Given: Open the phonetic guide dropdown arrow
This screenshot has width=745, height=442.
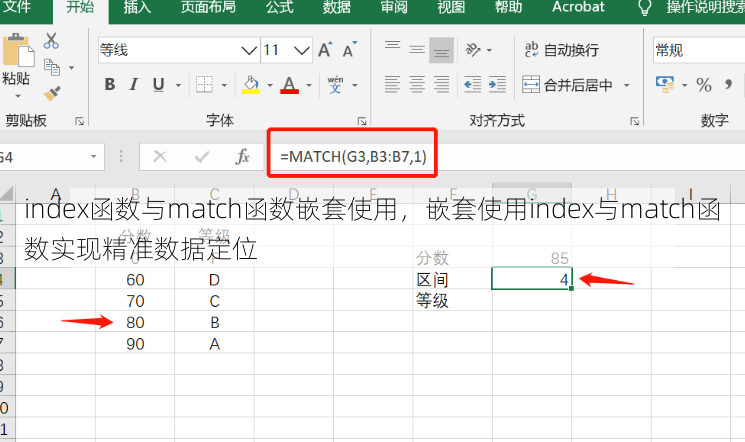Looking at the screenshot, I should 354,86.
